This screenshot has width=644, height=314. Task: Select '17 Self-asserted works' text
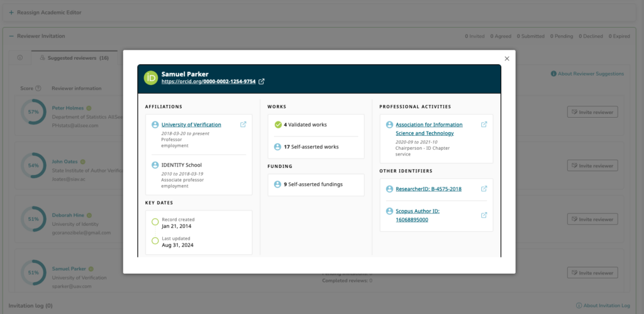[x=311, y=147]
